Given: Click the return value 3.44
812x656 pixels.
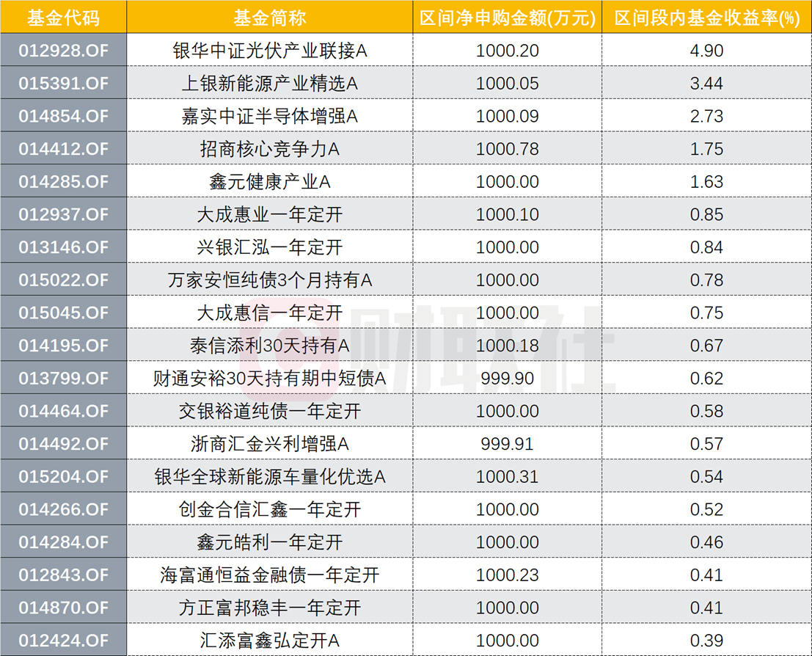Looking at the screenshot, I should pos(707,84).
